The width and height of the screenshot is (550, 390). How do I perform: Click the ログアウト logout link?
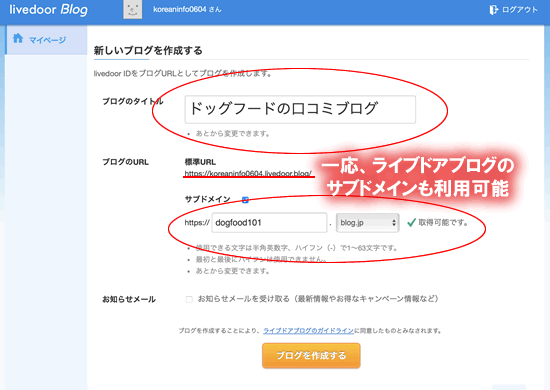pyautogui.click(x=519, y=9)
